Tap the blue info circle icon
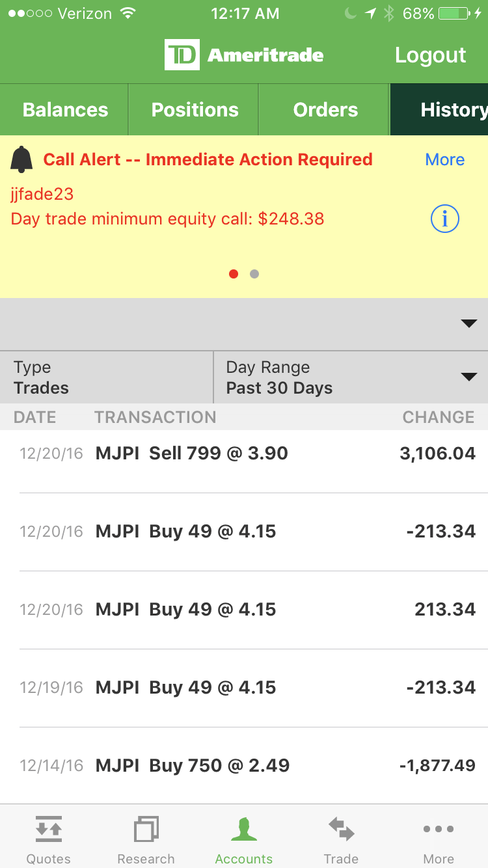488x868 pixels. [x=445, y=219]
